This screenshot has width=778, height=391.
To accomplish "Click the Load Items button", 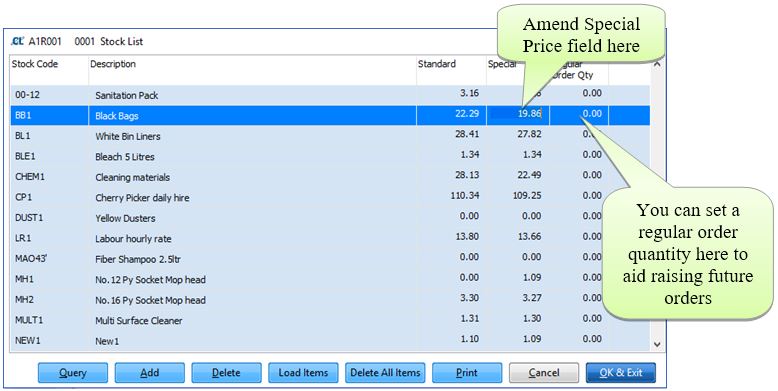I will pos(303,373).
